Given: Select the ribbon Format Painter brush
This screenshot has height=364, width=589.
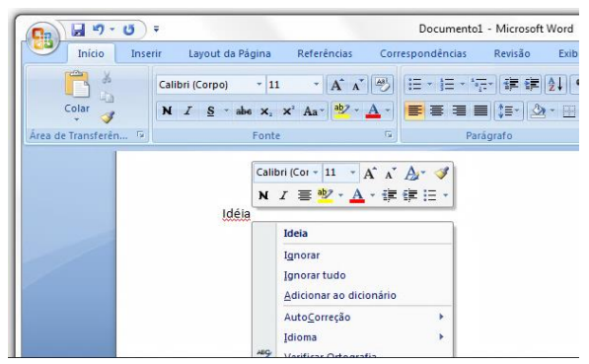Looking at the screenshot, I should click(x=108, y=117).
